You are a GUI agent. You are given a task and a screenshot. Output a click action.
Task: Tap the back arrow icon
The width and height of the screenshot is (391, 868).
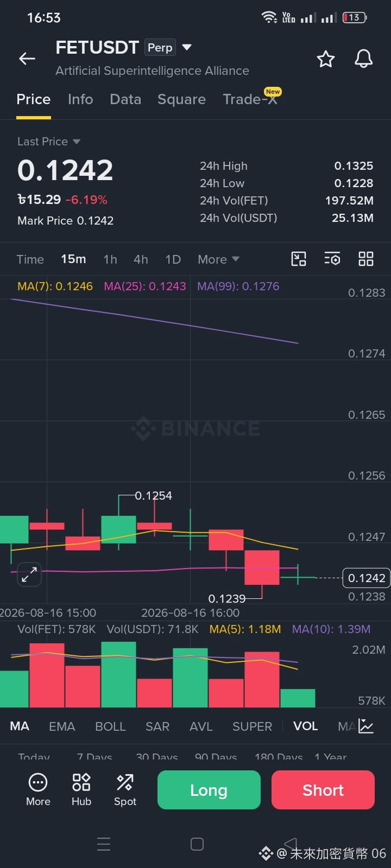click(27, 59)
